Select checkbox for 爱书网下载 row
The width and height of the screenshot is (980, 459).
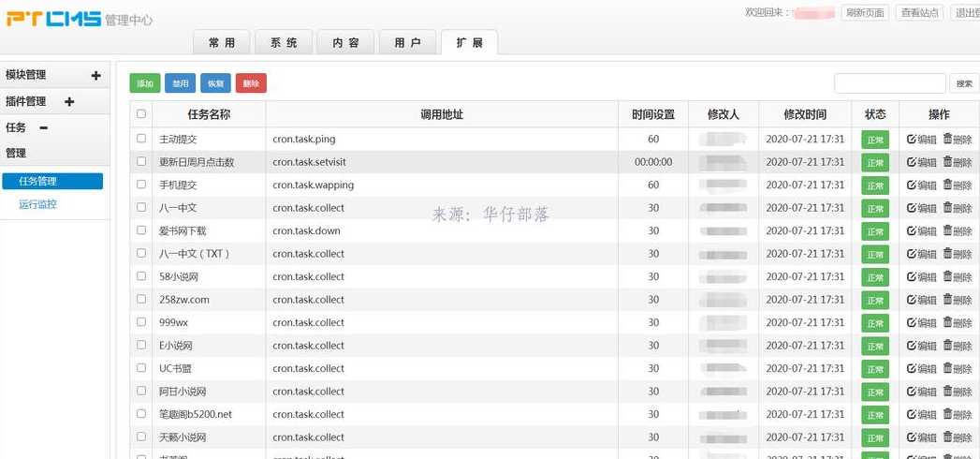tap(141, 230)
